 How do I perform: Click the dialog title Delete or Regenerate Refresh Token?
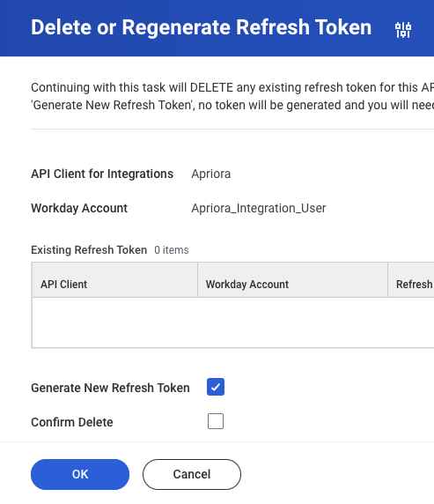[x=201, y=27]
